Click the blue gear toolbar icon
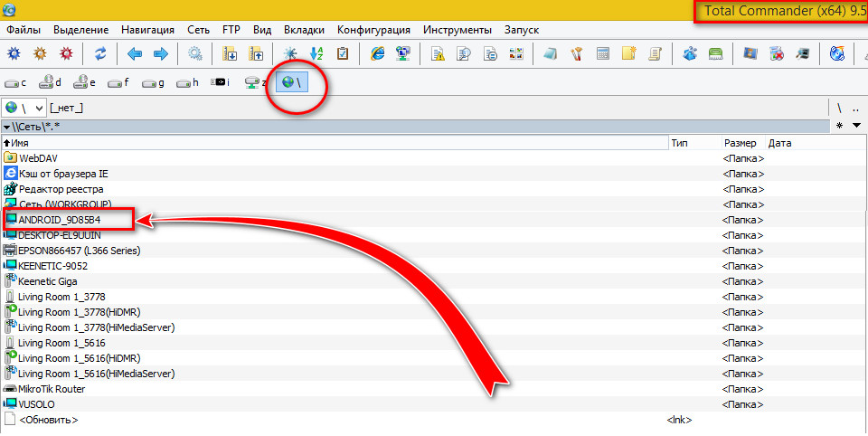868x436 pixels. [x=14, y=53]
